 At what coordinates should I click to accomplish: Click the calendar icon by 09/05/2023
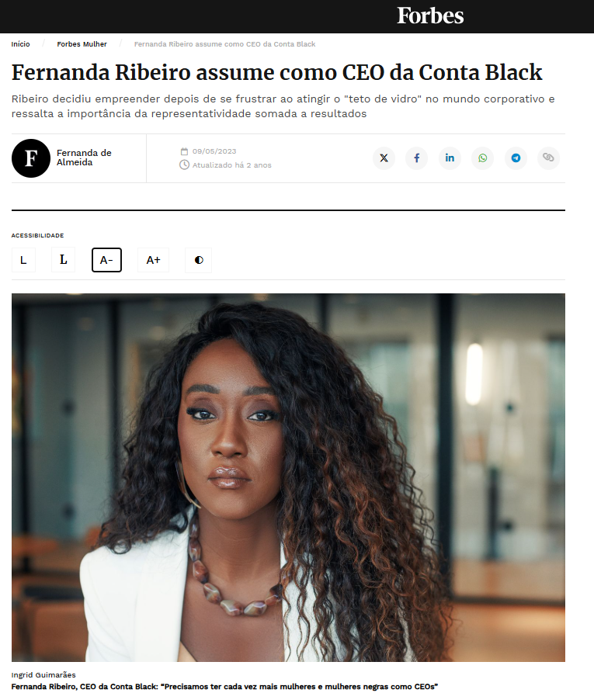pos(184,151)
